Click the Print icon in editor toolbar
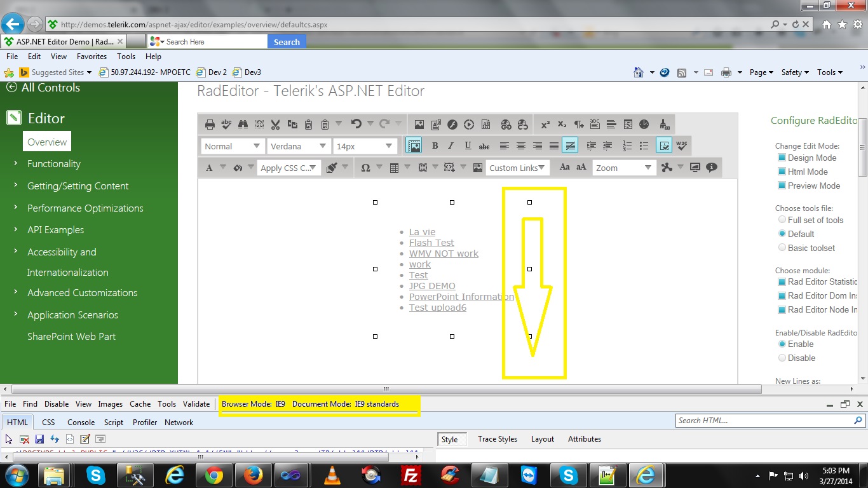The height and width of the screenshot is (488, 868). (210, 125)
